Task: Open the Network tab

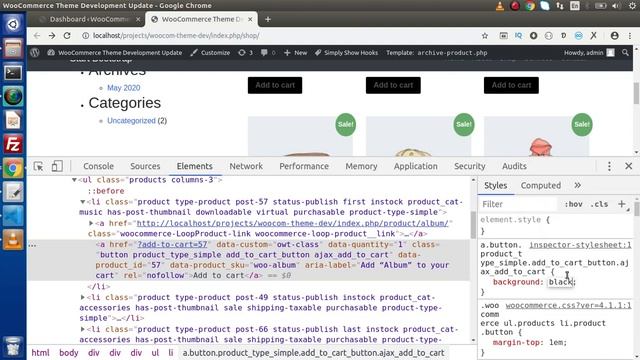Action: pos(246,166)
